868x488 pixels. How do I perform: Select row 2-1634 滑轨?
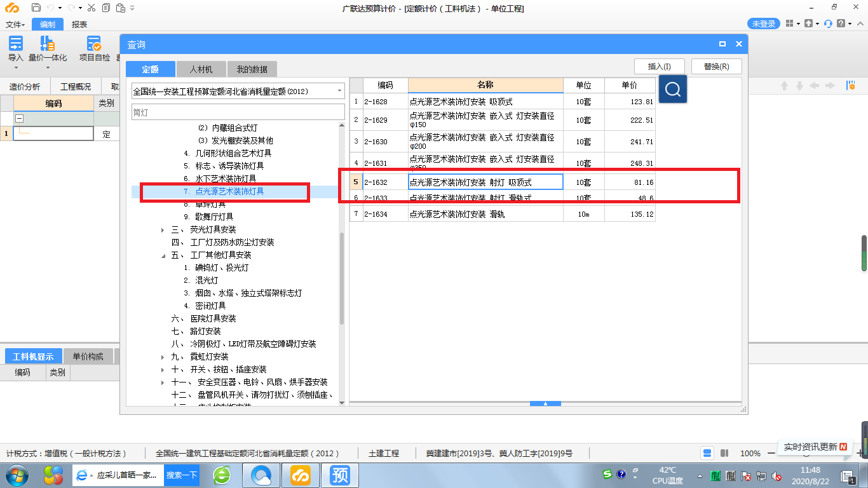[502, 214]
